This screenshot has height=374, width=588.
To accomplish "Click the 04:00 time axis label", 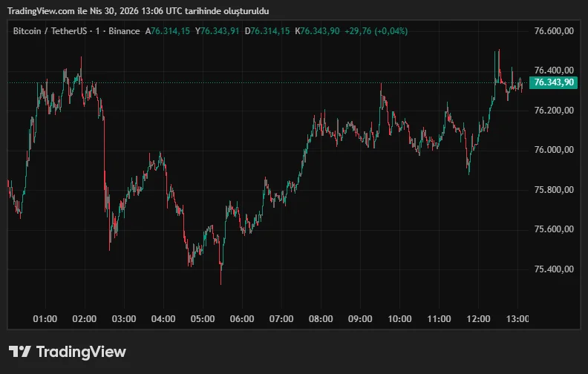I will tap(163, 319).
